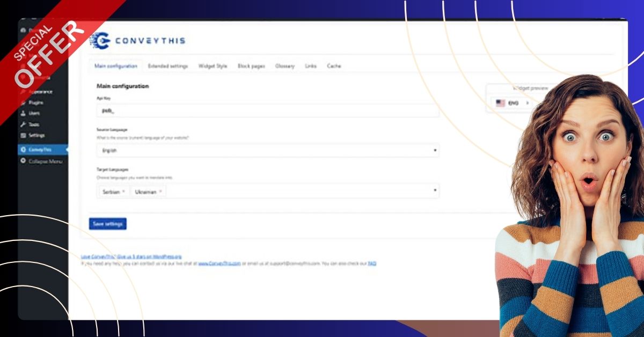Open the Widget Style tab
This screenshot has height=337, width=644.
pos(213,66)
